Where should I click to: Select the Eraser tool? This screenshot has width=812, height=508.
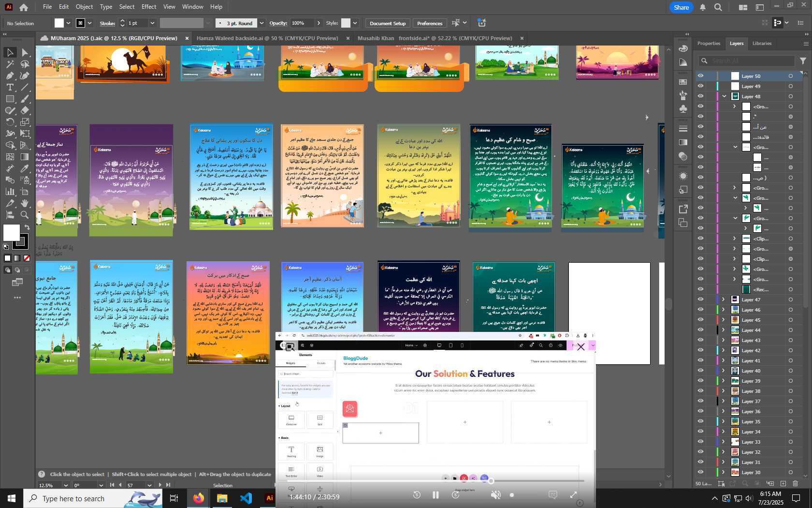25,110
